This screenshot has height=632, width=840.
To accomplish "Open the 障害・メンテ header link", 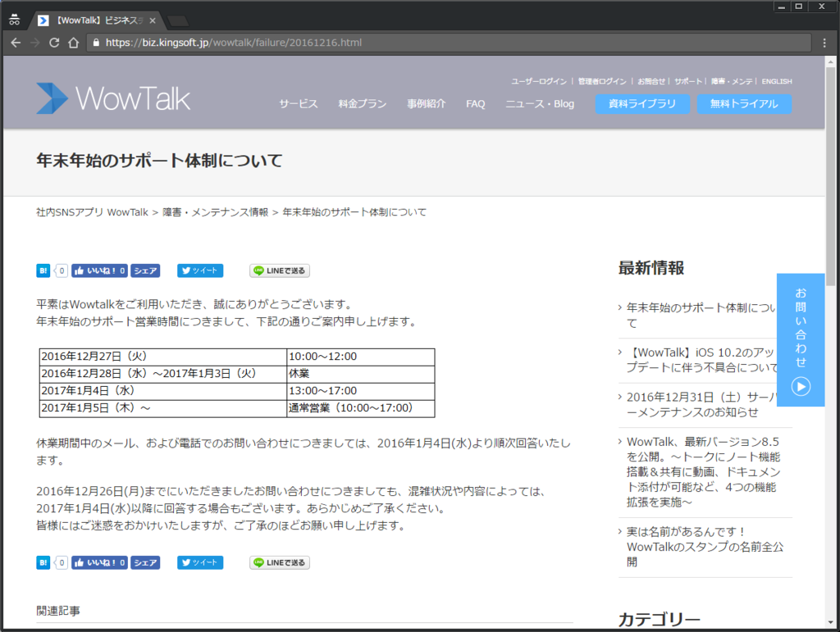I will (732, 81).
